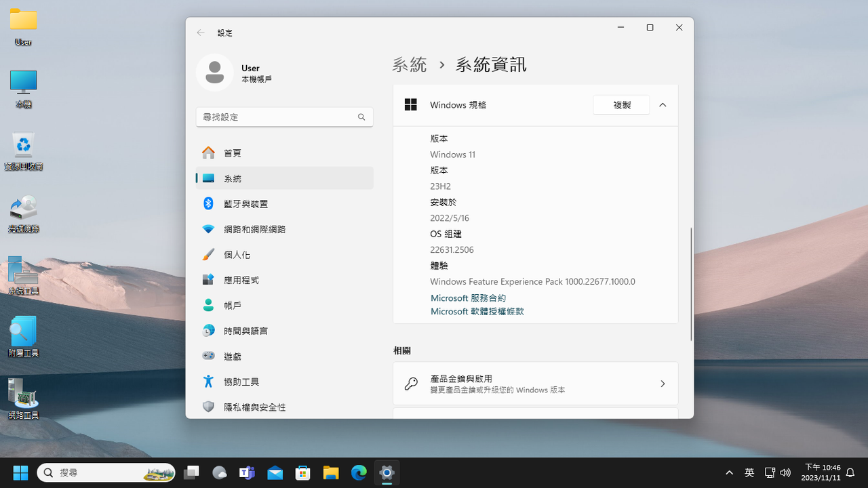Open the Recycle Bin desktop icon
The image size is (868, 488).
[x=24, y=151]
